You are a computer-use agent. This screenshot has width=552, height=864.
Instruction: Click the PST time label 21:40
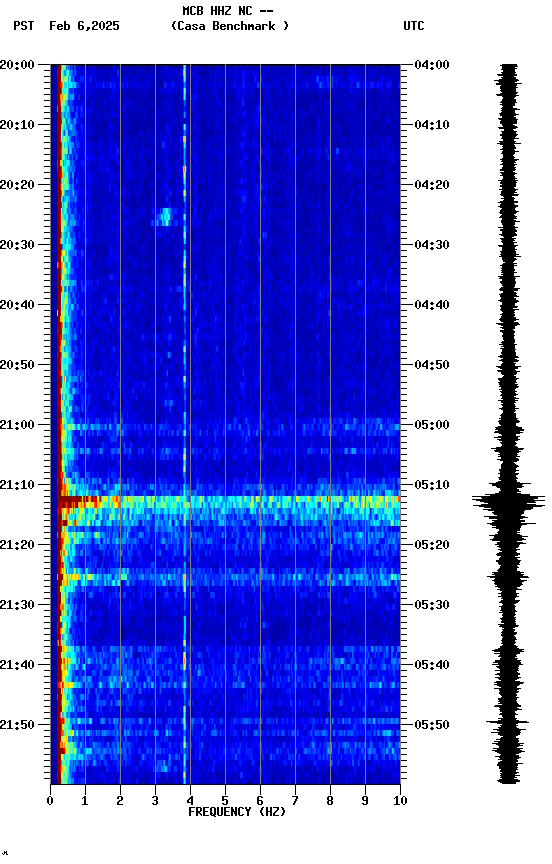[x=17, y=666]
